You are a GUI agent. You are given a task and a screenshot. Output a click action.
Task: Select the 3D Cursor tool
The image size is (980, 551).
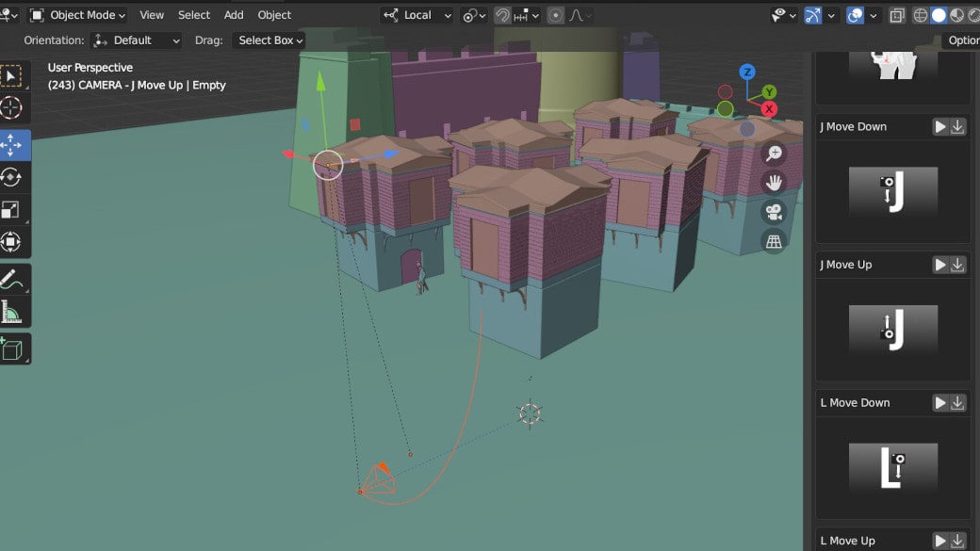click(x=11, y=108)
